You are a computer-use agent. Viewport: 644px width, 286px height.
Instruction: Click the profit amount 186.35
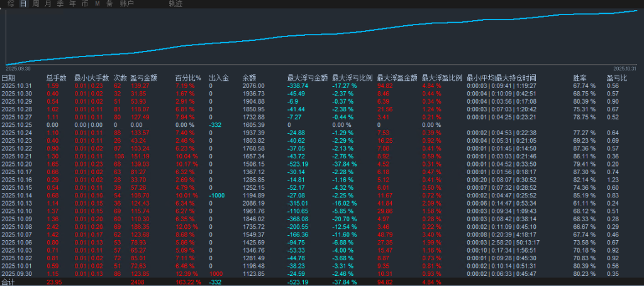click(x=140, y=226)
